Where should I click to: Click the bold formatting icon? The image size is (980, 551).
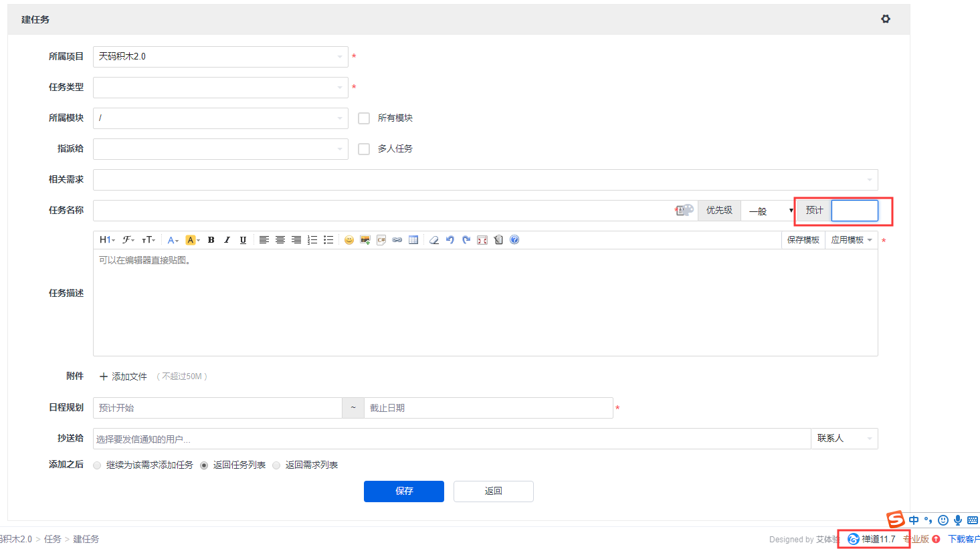point(211,240)
